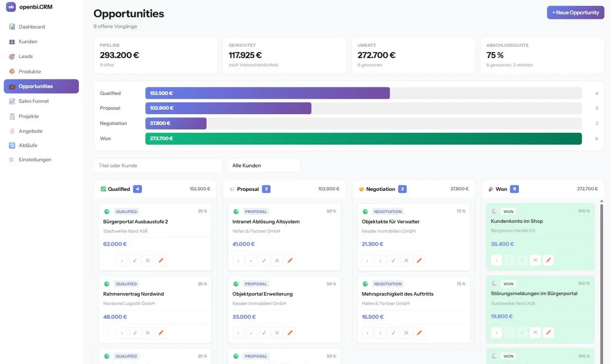Advance Mehrsprachigkeit des Auftritts to next stage
Image resolution: width=611 pixels, height=364 pixels.
click(x=380, y=333)
